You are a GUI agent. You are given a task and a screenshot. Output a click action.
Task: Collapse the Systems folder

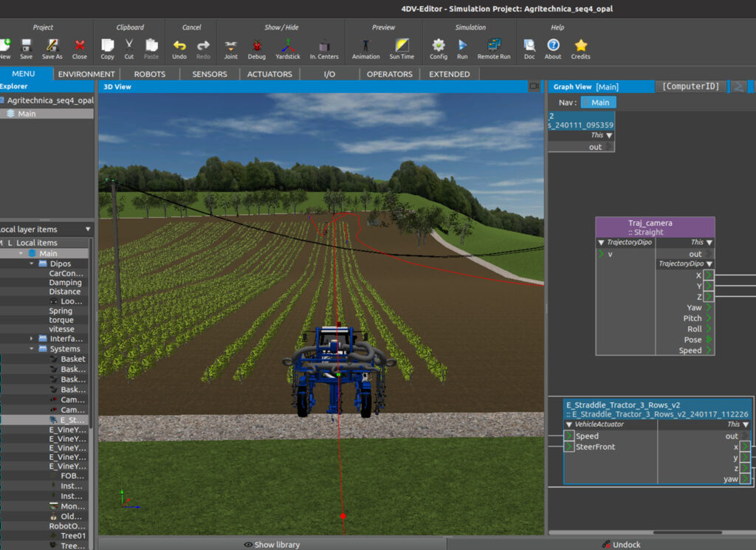coord(32,348)
